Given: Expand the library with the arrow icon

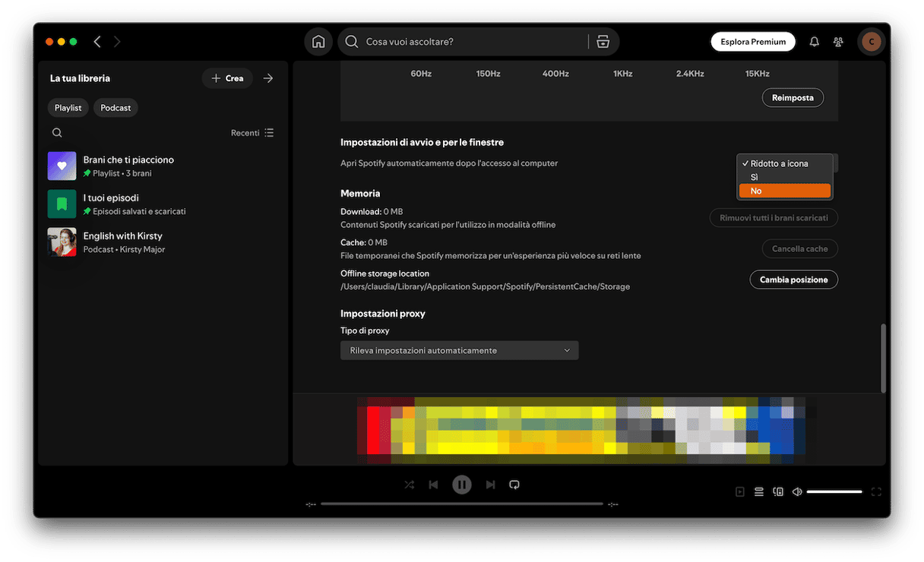Looking at the screenshot, I should click(268, 78).
